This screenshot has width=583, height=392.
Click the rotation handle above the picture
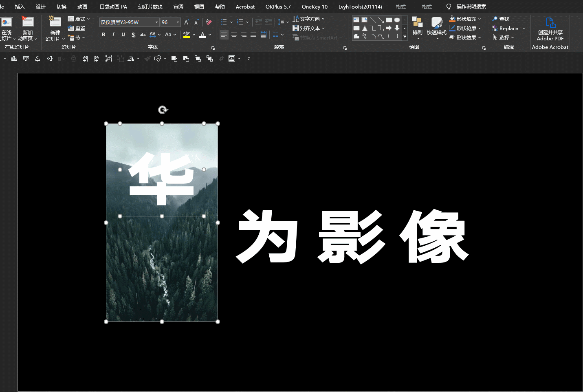[x=163, y=110]
